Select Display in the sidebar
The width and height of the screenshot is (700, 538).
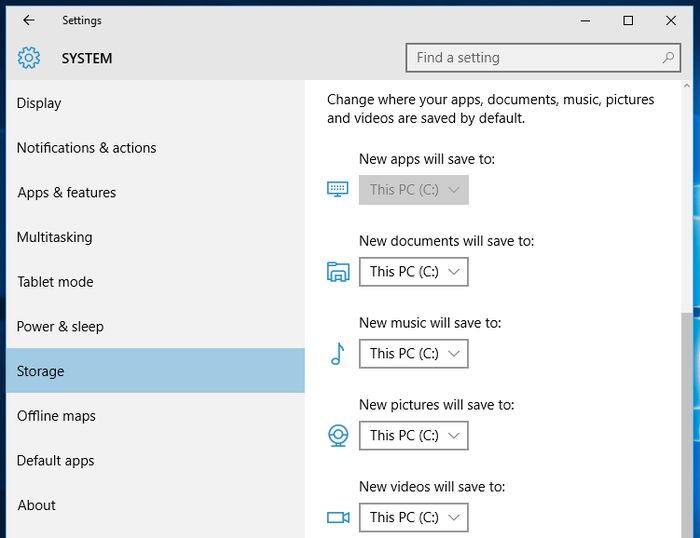[x=39, y=103]
